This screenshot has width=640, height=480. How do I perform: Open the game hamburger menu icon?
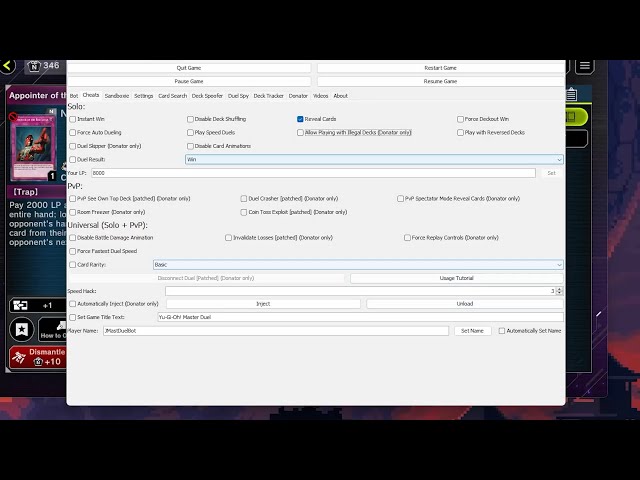pos(584,66)
